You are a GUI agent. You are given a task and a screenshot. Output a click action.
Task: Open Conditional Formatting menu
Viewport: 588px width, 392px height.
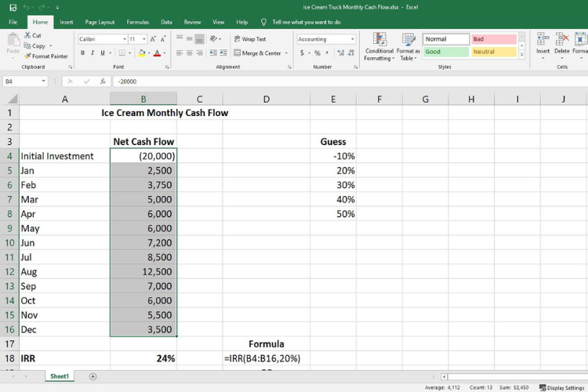click(x=379, y=45)
